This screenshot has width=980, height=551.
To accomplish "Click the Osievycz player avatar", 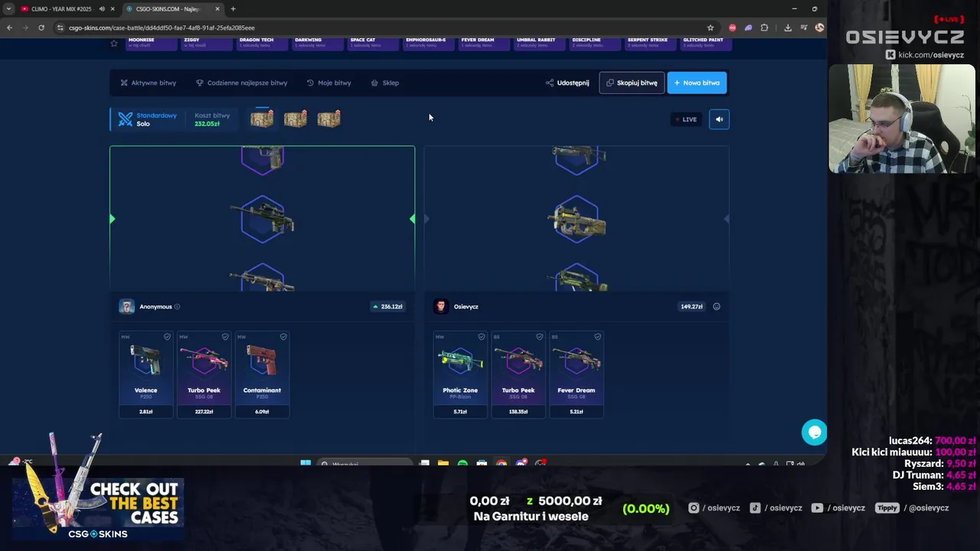I will pyautogui.click(x=441, y=307).
